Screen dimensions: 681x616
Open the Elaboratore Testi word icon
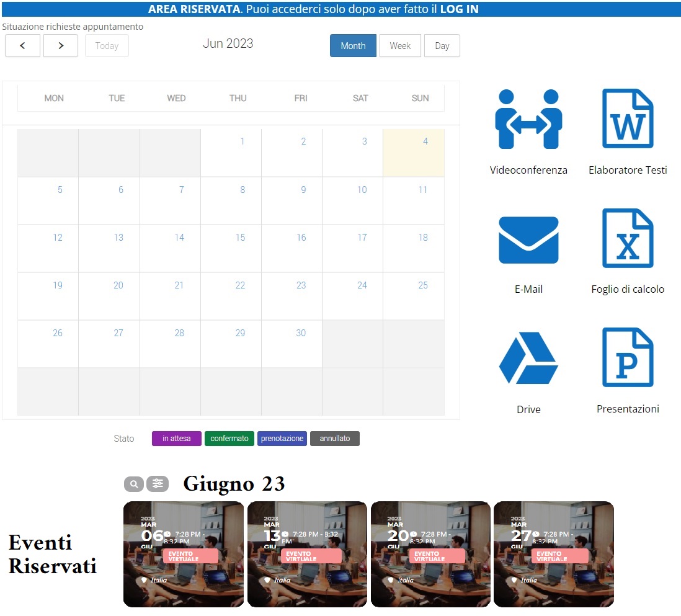point(628,118)
